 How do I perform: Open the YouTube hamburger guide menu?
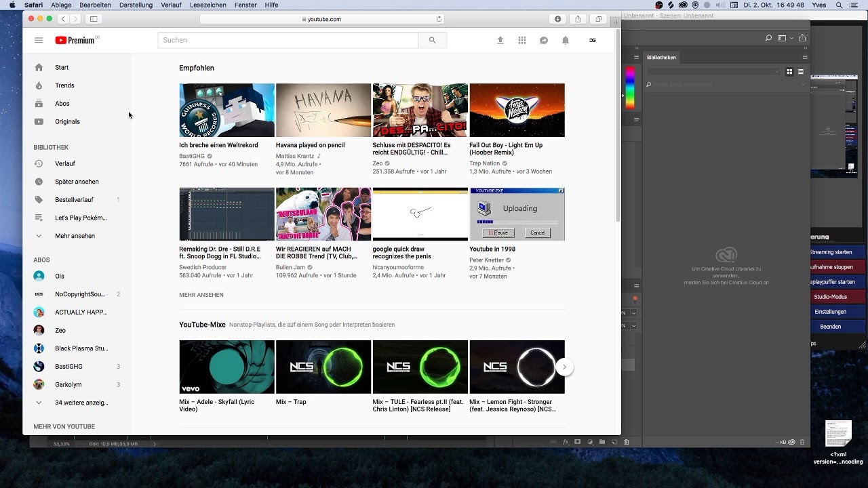(39, 40)
